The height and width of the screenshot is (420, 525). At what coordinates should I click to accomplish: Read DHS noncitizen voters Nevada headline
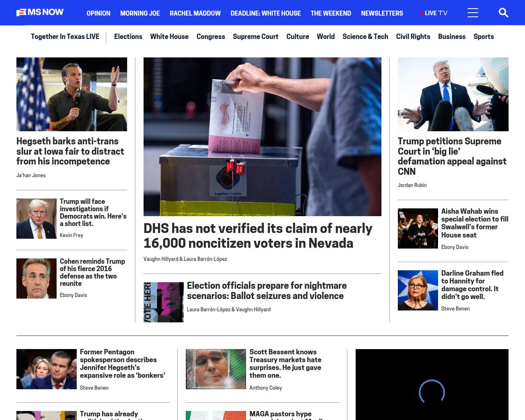tap(258, 236)
